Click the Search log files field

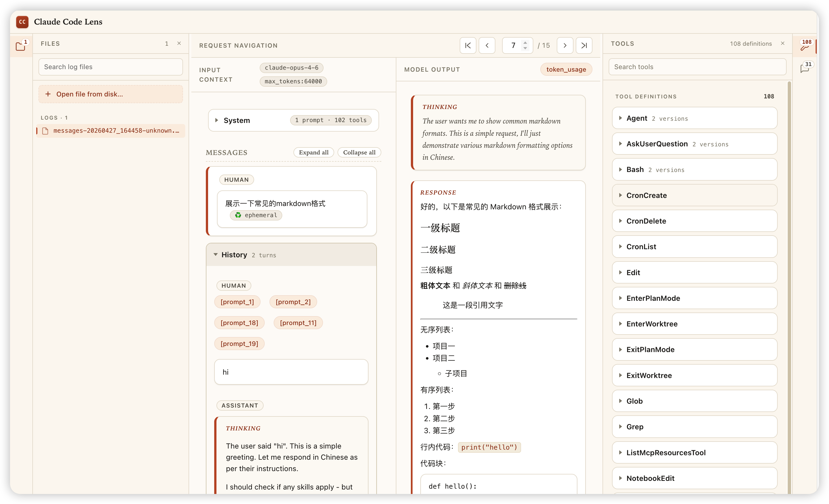pos(111,67)
